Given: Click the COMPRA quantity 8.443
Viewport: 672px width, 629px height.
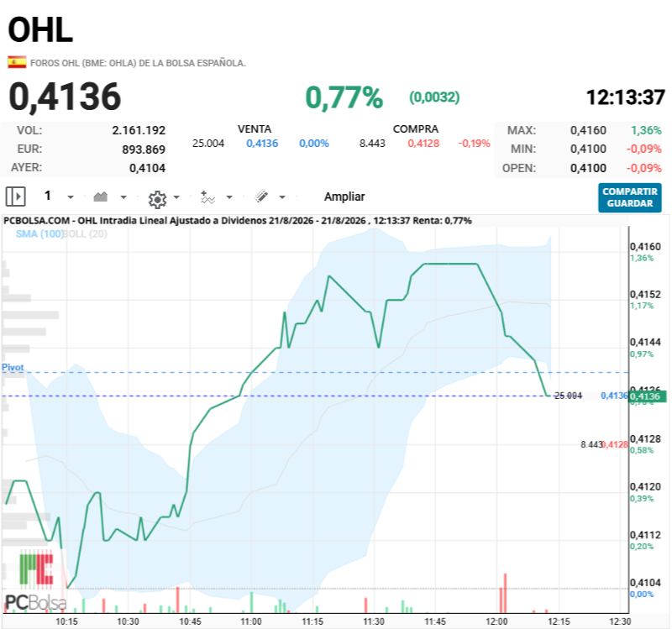Looking at the screenshot, I should [x=372, y=144].
